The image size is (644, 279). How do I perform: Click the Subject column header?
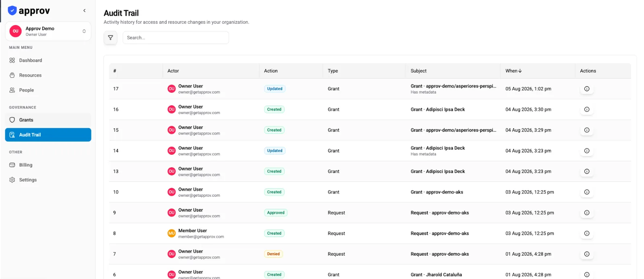419,71
